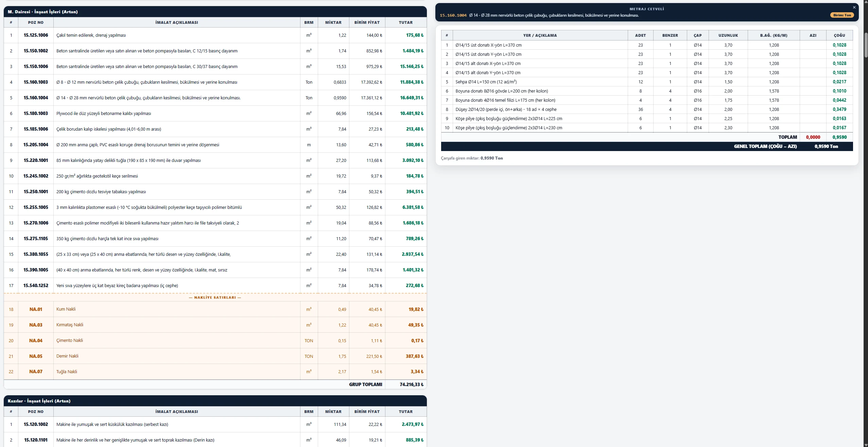Click the Kazılar - İnşaat İşleri group header

click(x=215, y=401)
